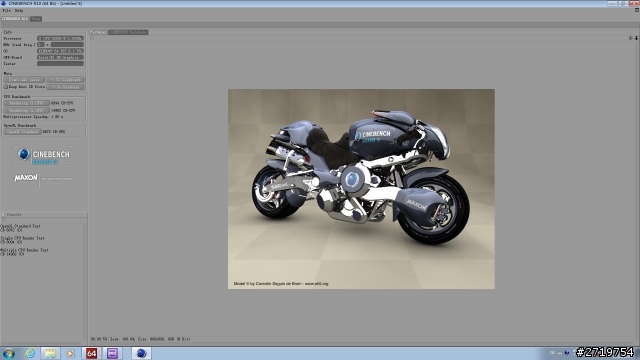Open the File menu

pos(7,11)
